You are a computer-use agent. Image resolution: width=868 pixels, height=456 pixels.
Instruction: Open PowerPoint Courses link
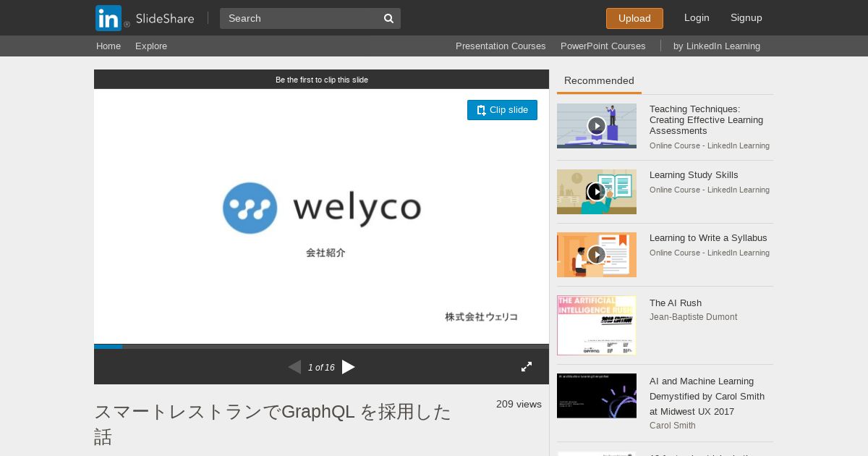point(603,46)
